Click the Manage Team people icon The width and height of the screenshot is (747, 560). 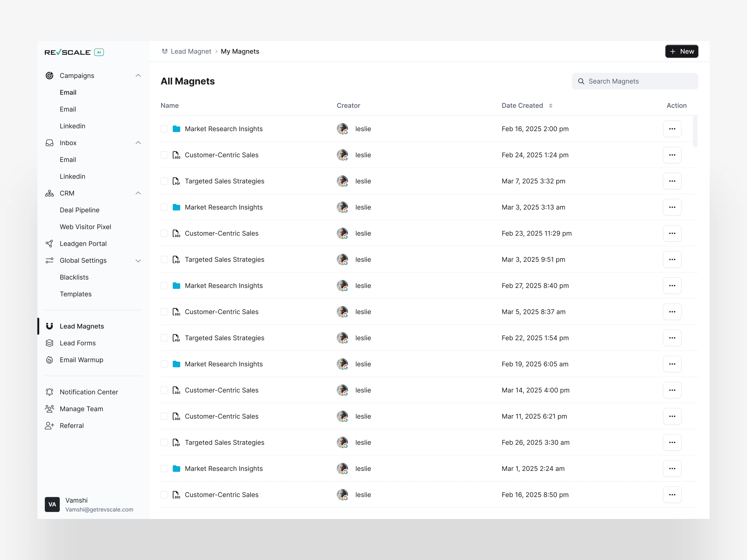click(x=50, y=409)
